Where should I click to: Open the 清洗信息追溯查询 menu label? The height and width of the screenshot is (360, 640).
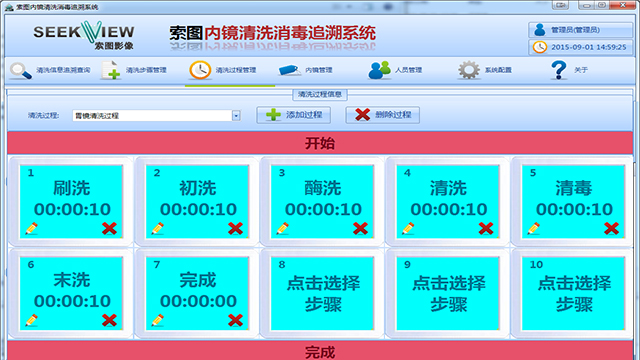(63, 70)
